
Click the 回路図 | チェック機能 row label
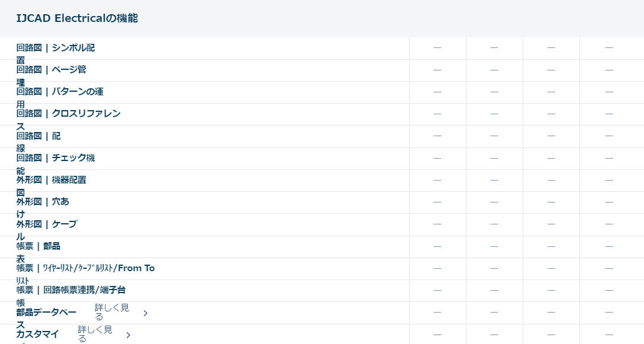(x=56, y=158)
